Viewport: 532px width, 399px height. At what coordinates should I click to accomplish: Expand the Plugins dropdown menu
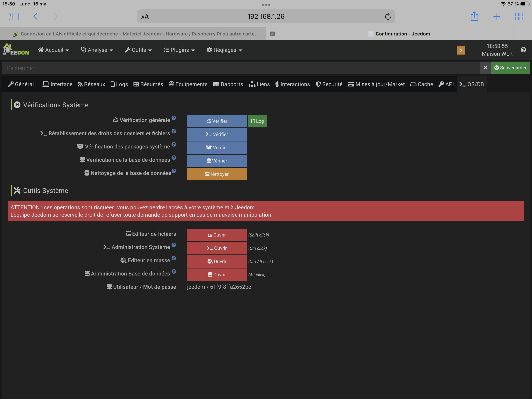pyautogui.click(x=179, y=50)
